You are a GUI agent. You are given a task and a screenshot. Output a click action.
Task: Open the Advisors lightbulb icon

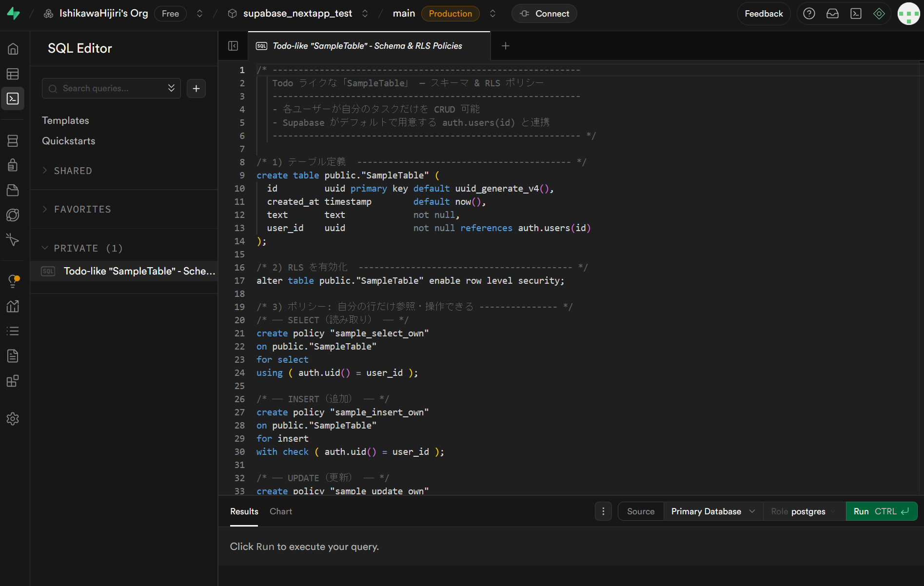point(13,281)
